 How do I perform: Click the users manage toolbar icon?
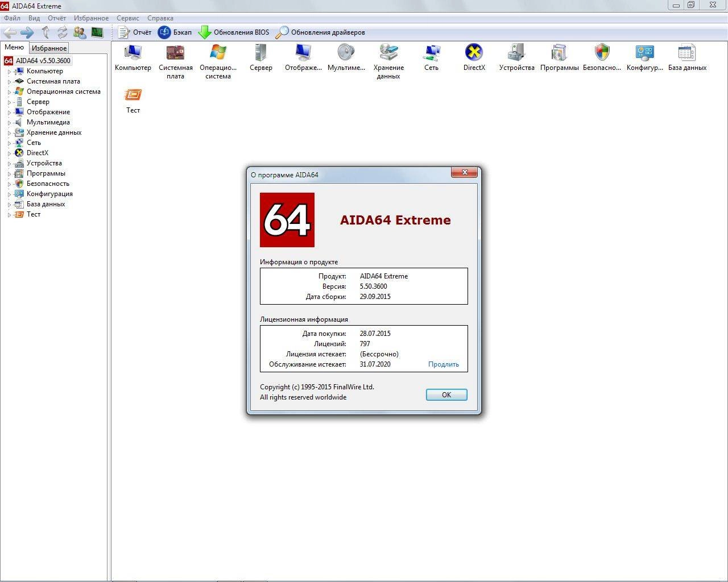pyautogui.click(x=80, y=32)
